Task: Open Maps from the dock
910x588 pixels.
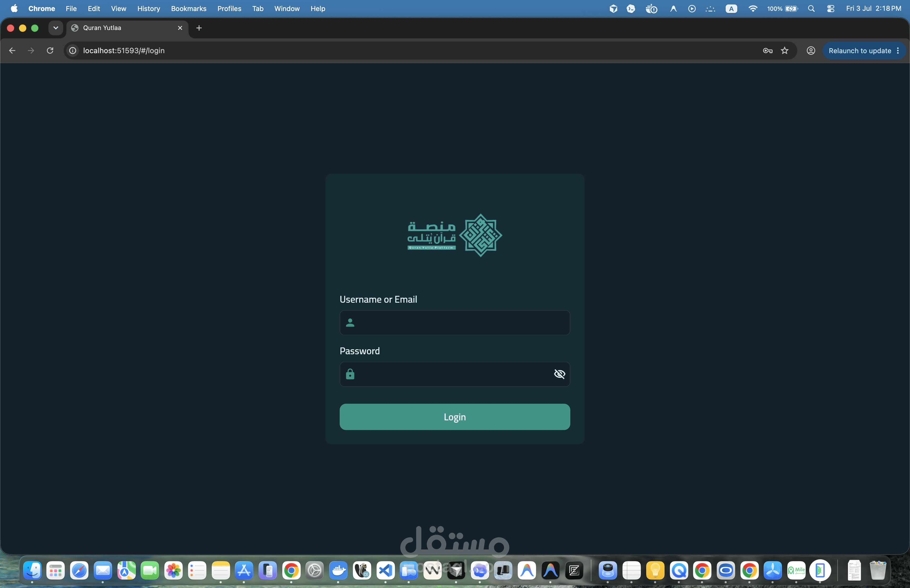Action: [x=126, y=570]
